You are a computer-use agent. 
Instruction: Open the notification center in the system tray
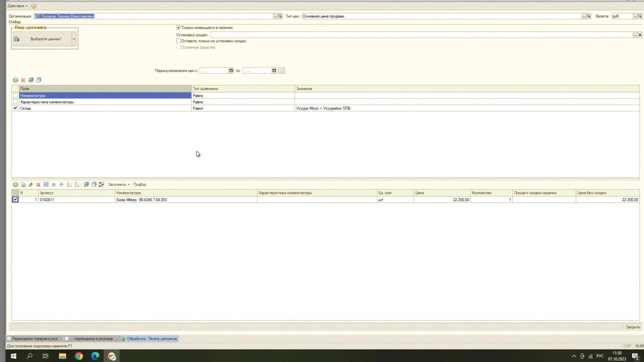[635, 356]
